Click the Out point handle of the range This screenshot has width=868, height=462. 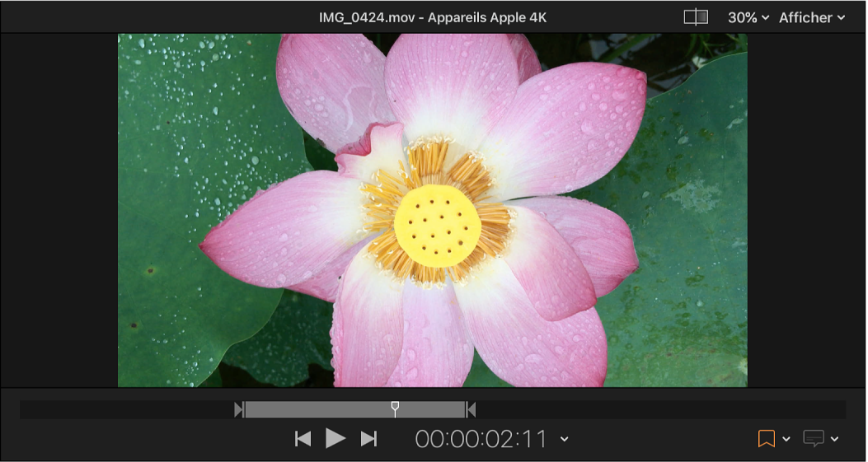tap(471, 410)
